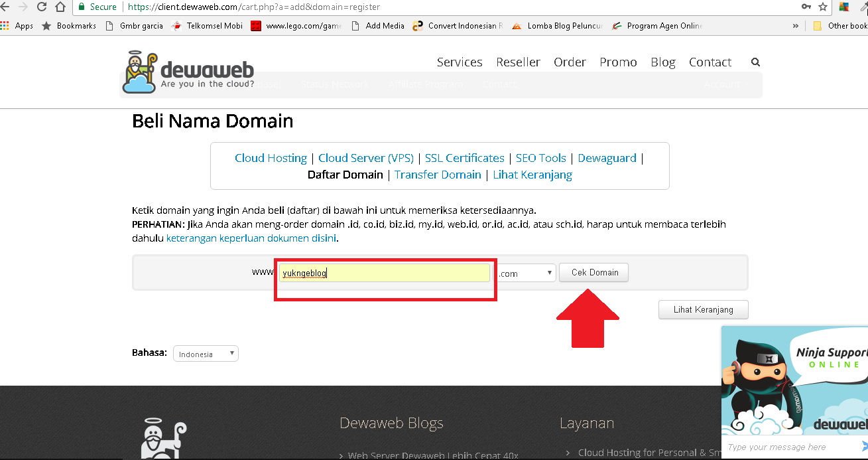Open the Services menu
The image size is (868, 460).
pyautogui.click(x=460, y=62)
